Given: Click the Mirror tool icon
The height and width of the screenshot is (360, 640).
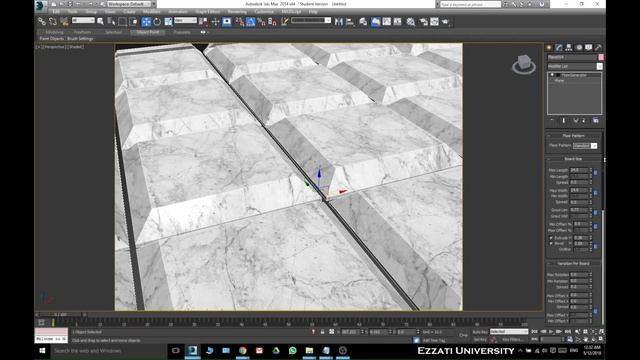Looking at the screenshot, I should 339,22.
